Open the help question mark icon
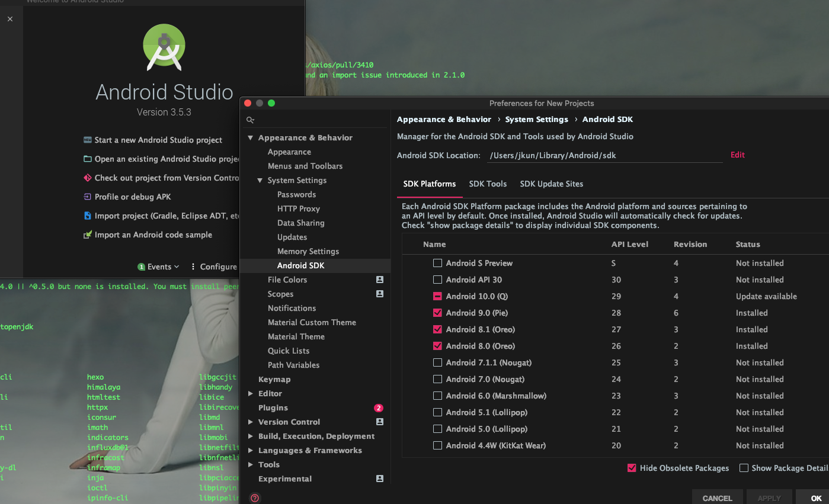Image resolution: width=829 pixels, height=504 pixels. (255, 498)
